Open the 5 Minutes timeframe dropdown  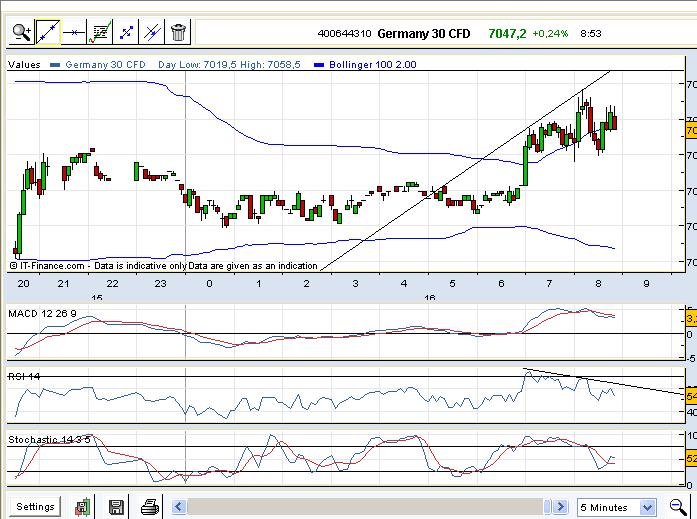pos(617,507)
